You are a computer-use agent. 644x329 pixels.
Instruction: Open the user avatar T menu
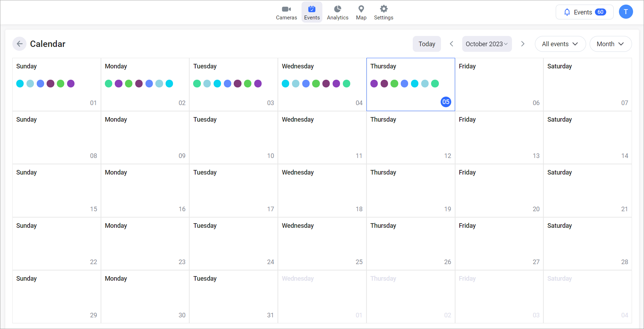(x=626, y=12)
